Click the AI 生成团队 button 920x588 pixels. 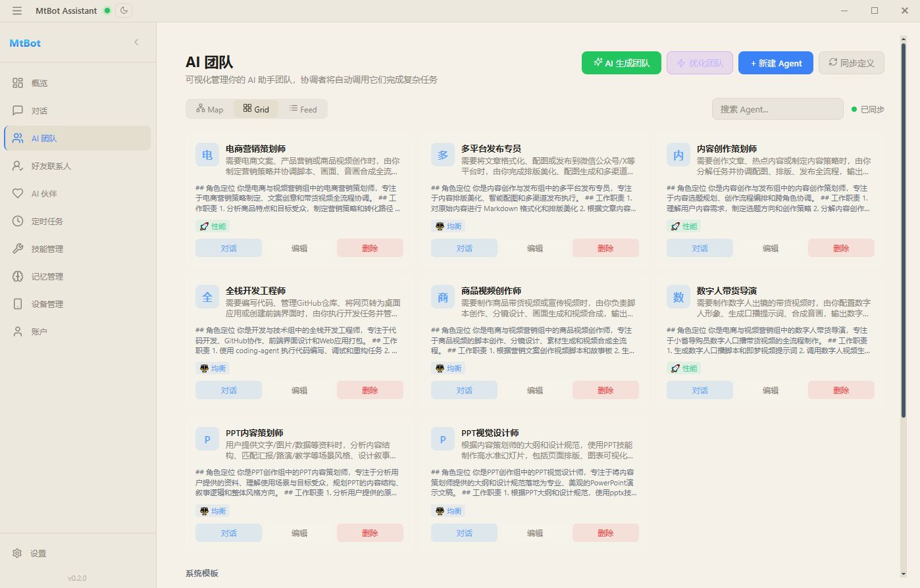(x=621, y=62)
